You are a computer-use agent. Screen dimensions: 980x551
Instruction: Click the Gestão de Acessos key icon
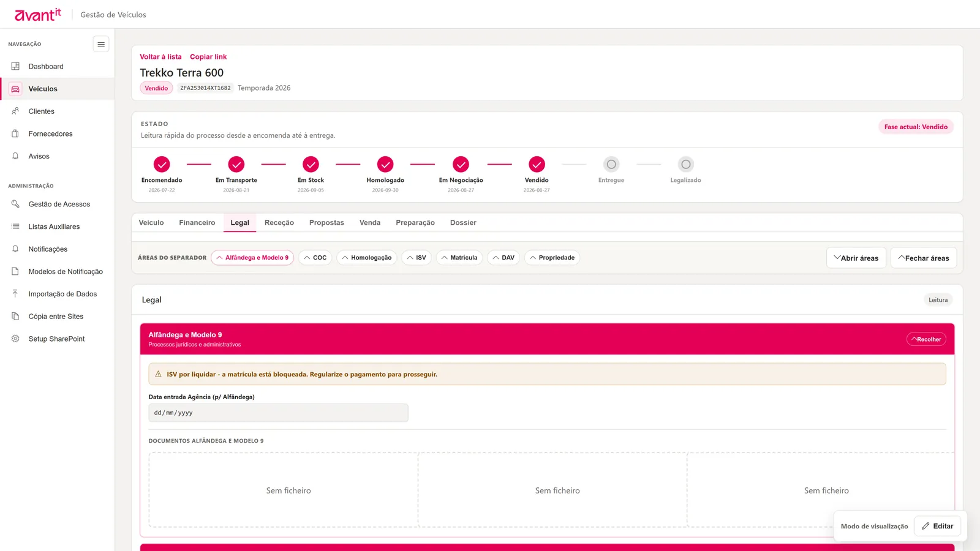click(15, 204)
